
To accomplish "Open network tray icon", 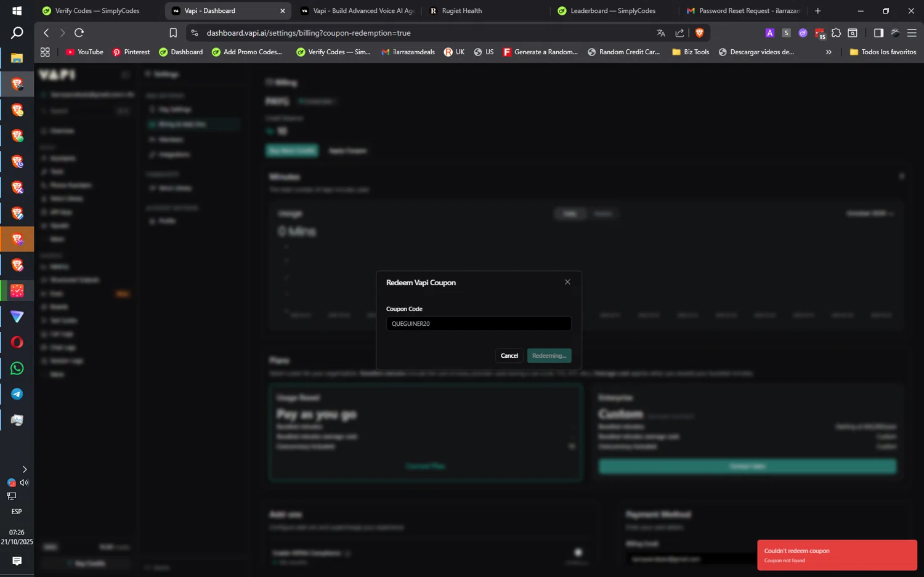I will point(11,496).
